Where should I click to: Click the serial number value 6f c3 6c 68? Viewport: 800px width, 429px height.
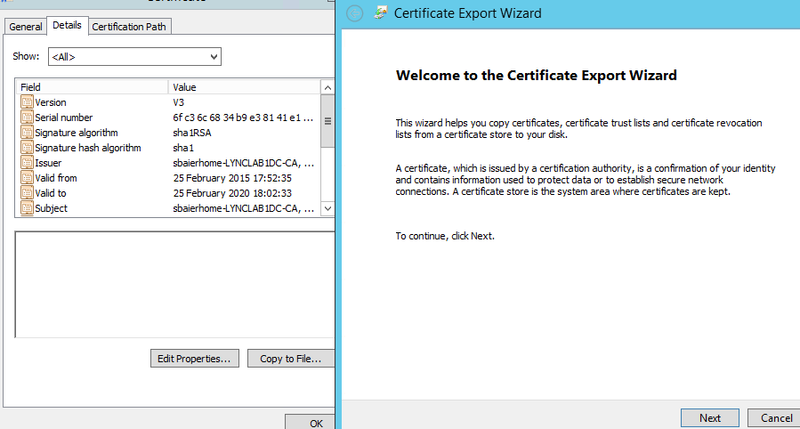point(243,117)
